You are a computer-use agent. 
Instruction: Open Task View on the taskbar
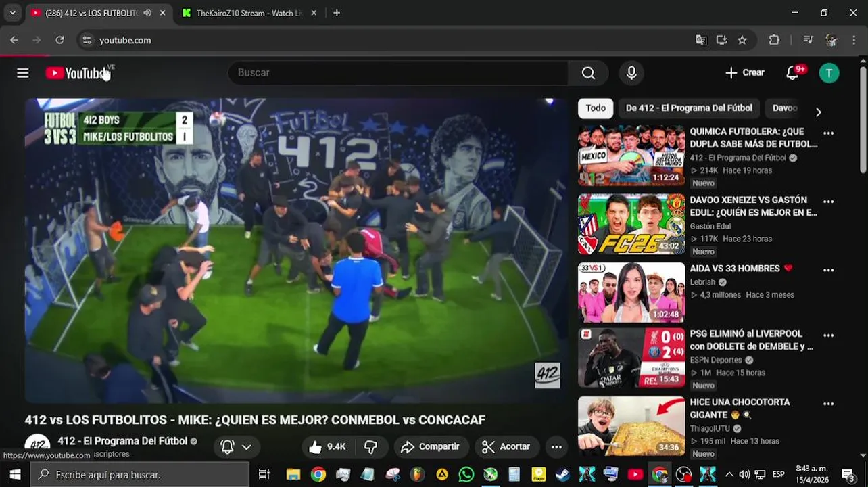(x=264, y=474)
